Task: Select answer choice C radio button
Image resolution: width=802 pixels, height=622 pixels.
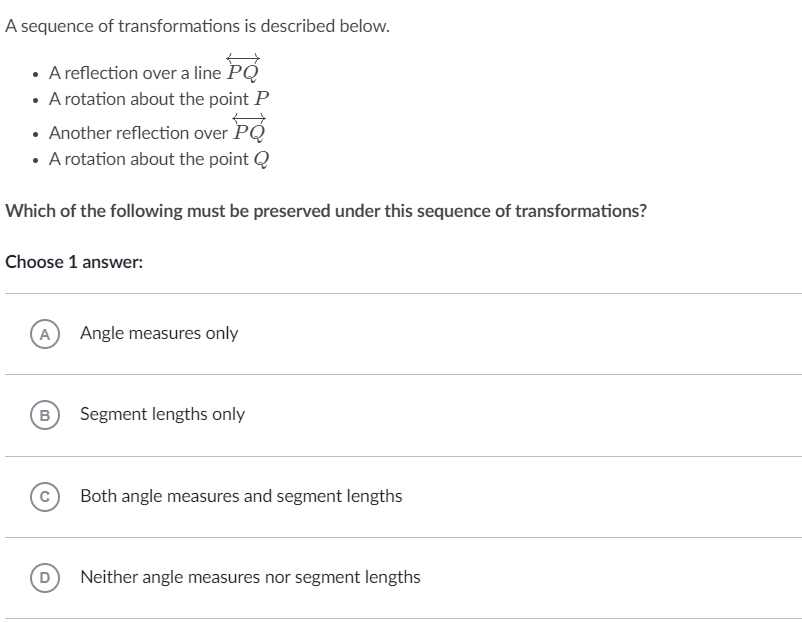Action: pyautogui.click(x=44, y=495)
